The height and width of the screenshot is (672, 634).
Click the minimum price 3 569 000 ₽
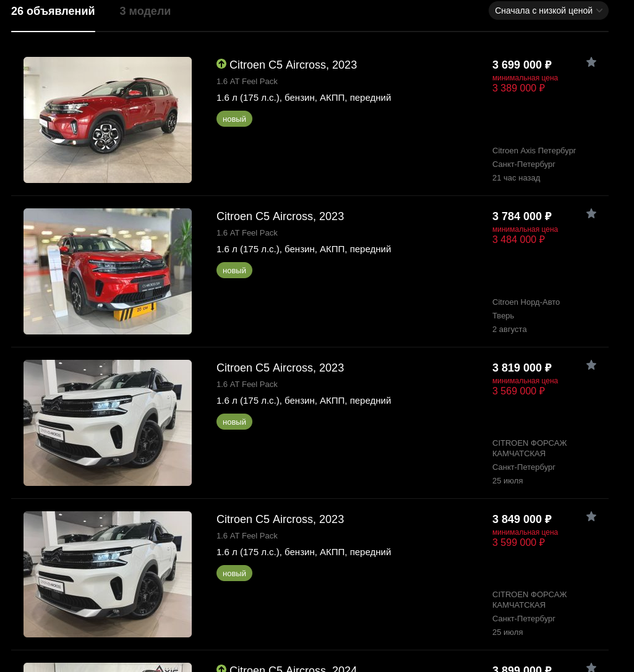click(518, 391)
